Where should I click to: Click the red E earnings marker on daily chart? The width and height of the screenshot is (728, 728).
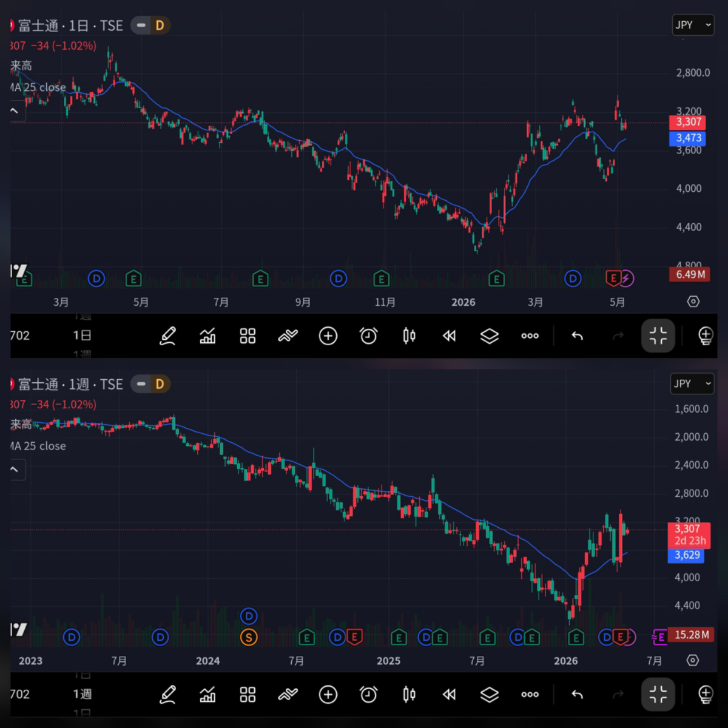coord(613,278)
